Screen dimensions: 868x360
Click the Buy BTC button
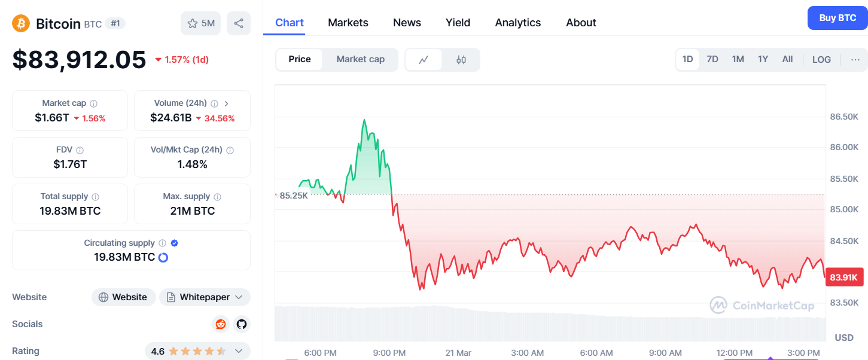837,18
